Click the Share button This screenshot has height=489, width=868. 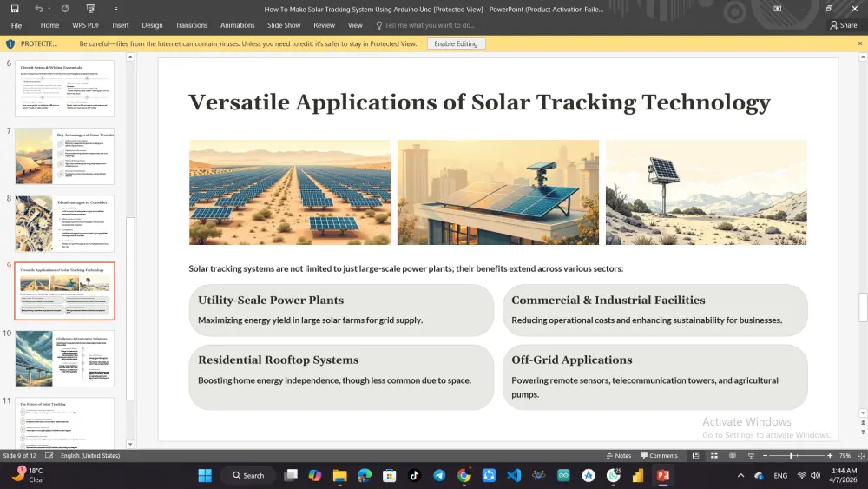coord(843,25)
